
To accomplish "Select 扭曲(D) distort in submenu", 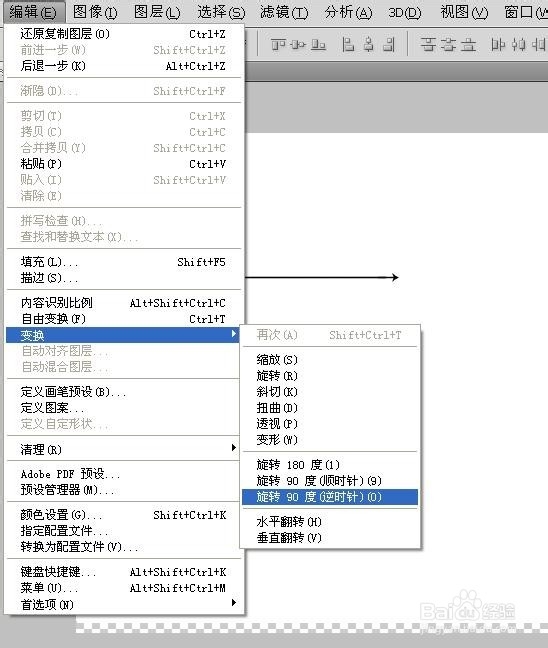I will click(x=330, y=408).
